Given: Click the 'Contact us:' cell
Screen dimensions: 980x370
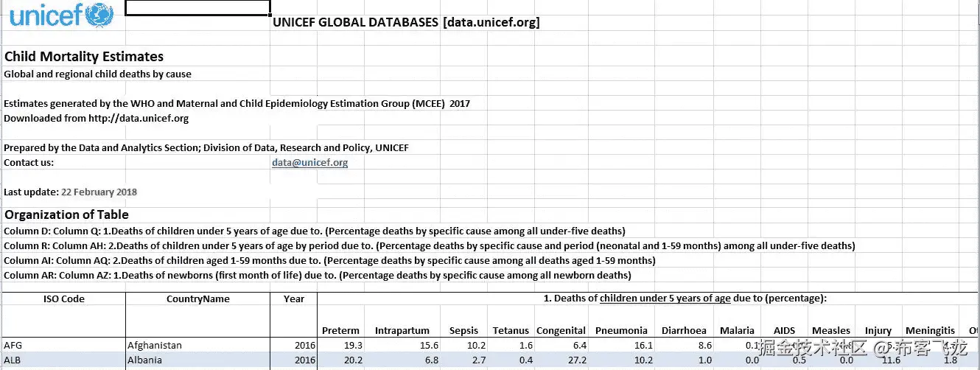Looking at the screenshot, I should pos(29,163).
